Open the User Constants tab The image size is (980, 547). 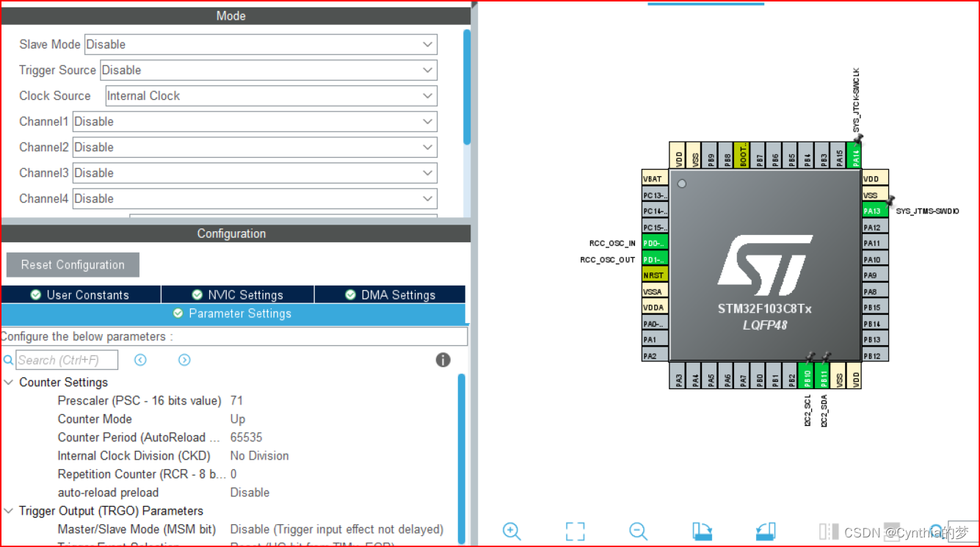coord(81,294)
